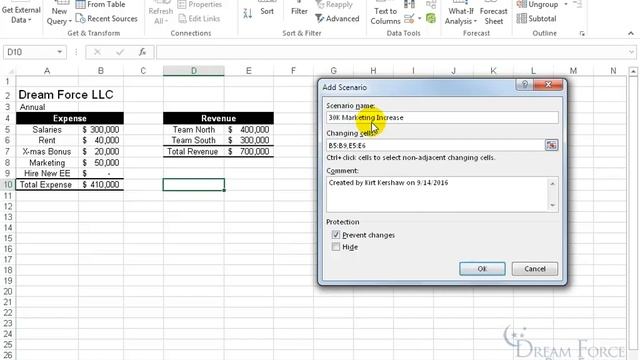Click Enter checkmark in formula bar
640x360 pixels.
point(120,52)
